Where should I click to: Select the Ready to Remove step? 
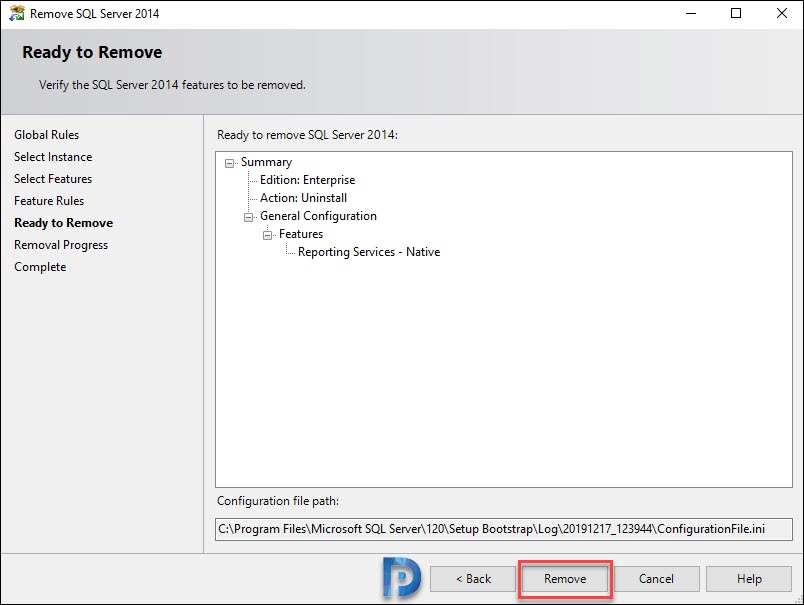click(64, 223)
